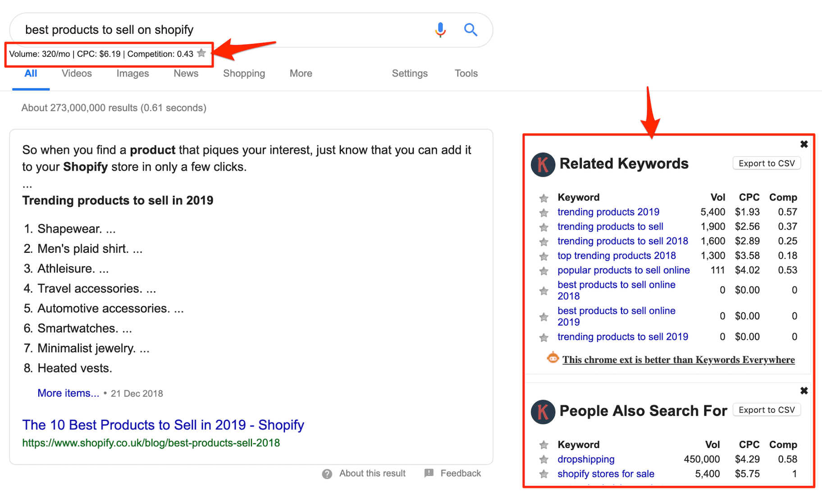The image size is (822, 504).
Task: Open the Tools options
Action: point(466,73)
